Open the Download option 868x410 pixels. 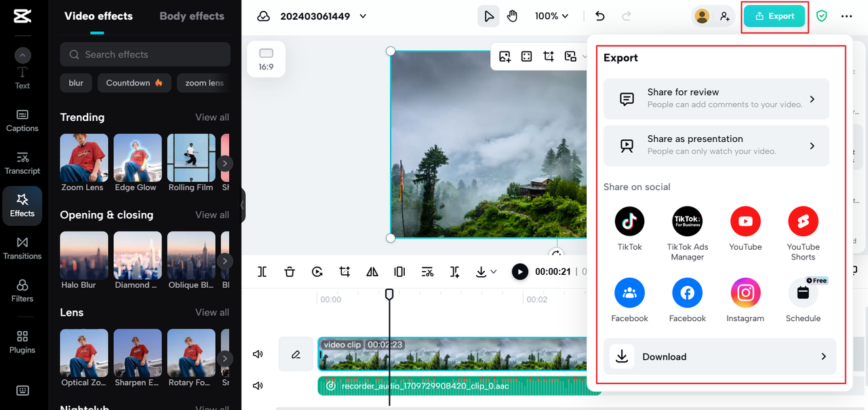719,356
